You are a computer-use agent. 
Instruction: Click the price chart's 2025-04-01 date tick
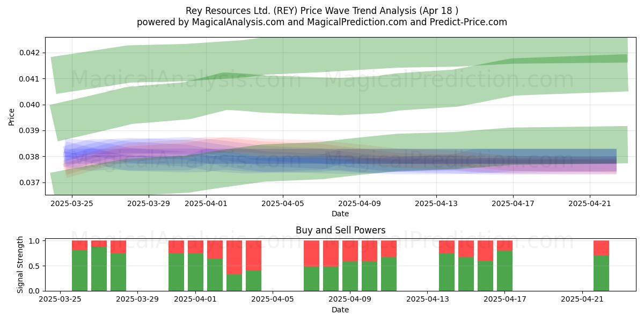(206, 203)
